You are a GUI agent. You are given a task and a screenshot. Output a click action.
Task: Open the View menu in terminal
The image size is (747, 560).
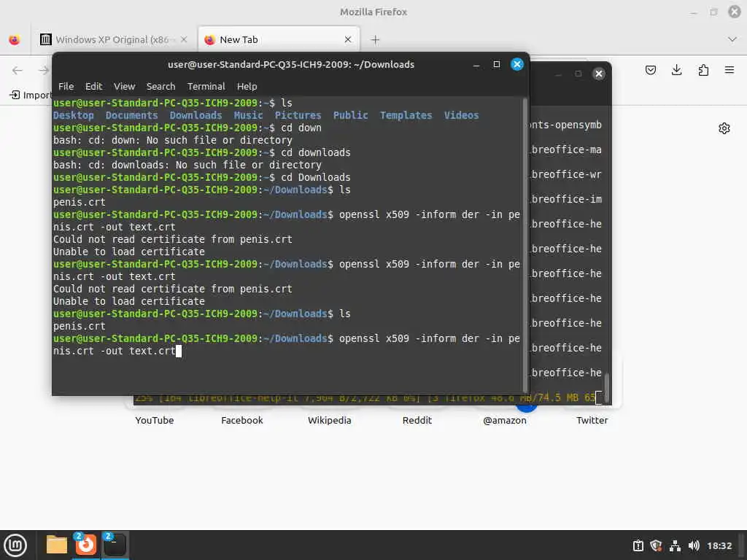click(124, 86)
